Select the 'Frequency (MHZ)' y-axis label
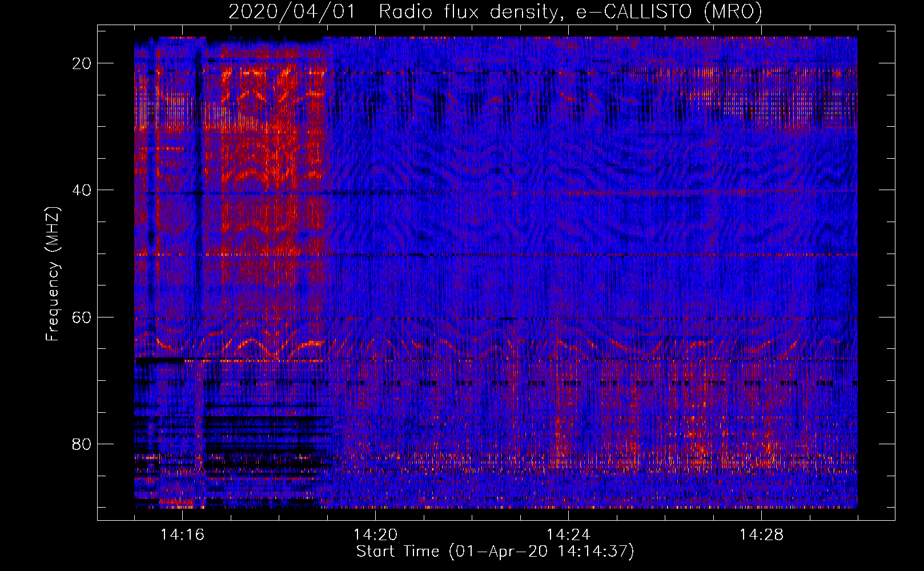 [53, 274]
